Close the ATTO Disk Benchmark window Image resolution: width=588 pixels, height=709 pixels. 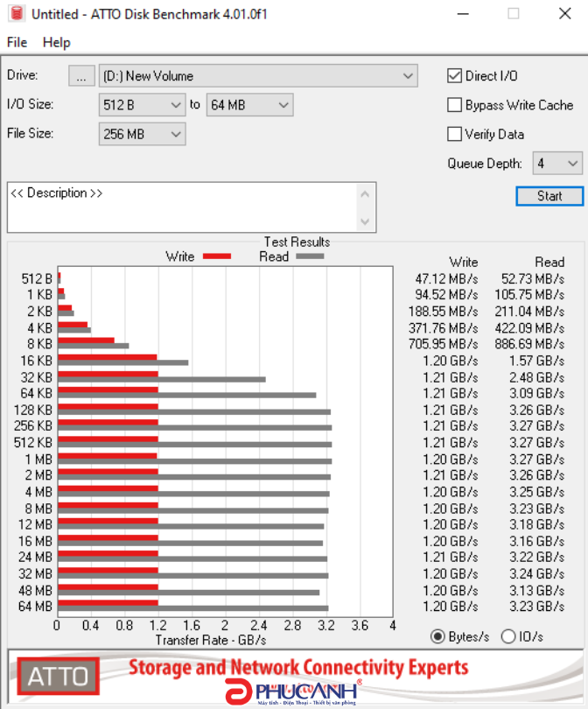[x=565, y=14]
